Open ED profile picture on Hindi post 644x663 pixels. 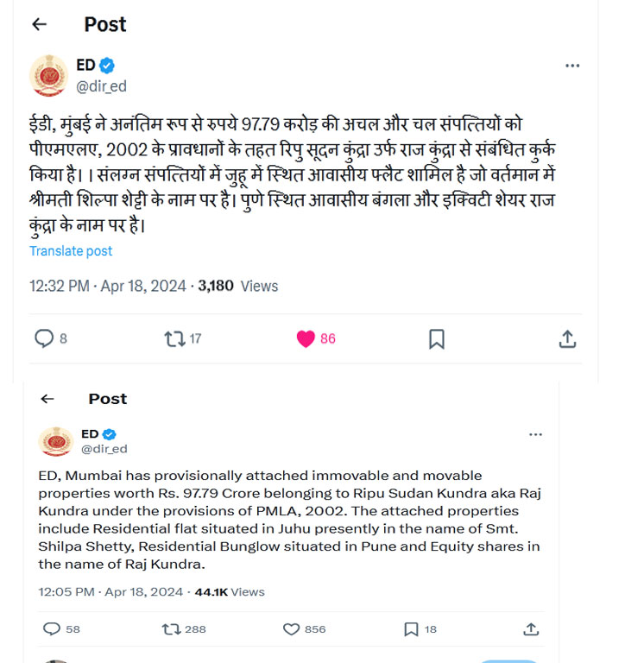48,76
